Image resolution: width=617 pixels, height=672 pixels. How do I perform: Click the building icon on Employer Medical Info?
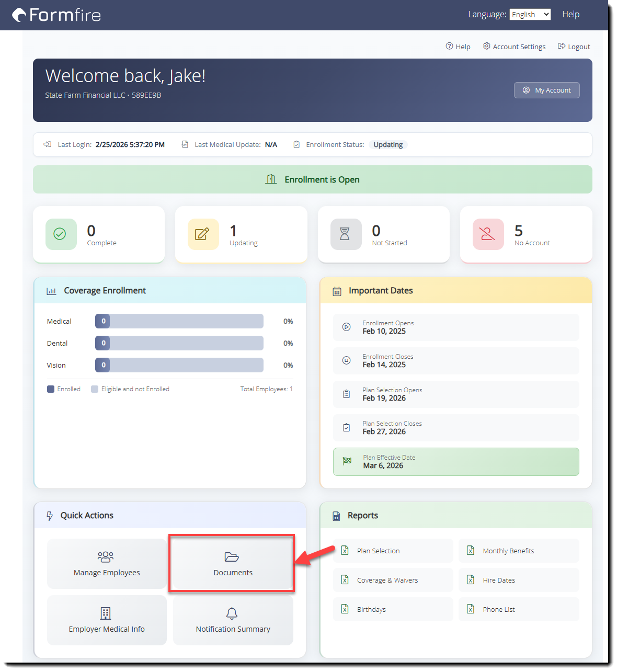coord(106,613)
